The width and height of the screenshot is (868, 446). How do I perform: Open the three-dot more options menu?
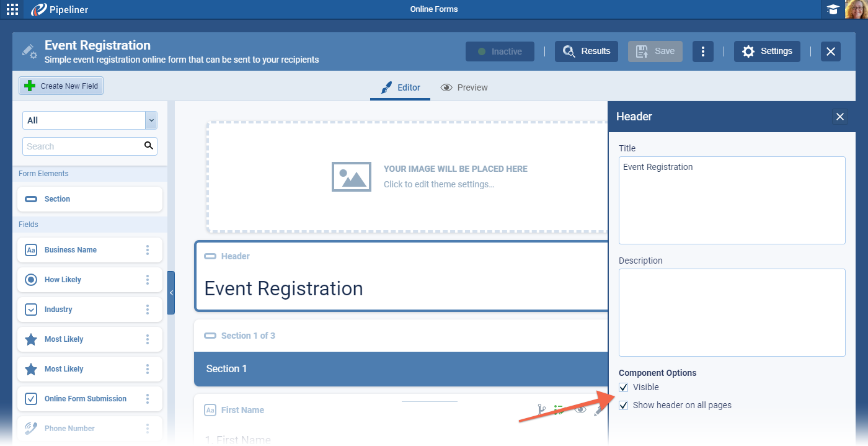pos(702,51)
